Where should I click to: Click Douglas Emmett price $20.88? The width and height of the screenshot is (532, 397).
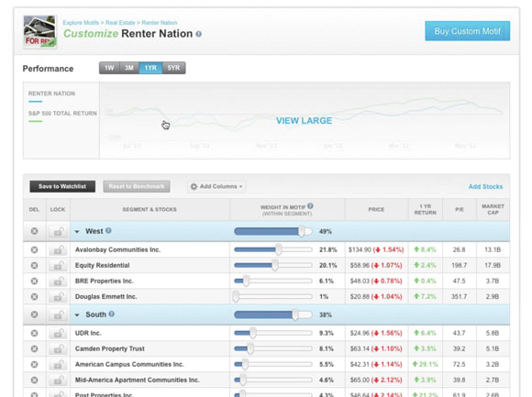click(x=360, y=297)
